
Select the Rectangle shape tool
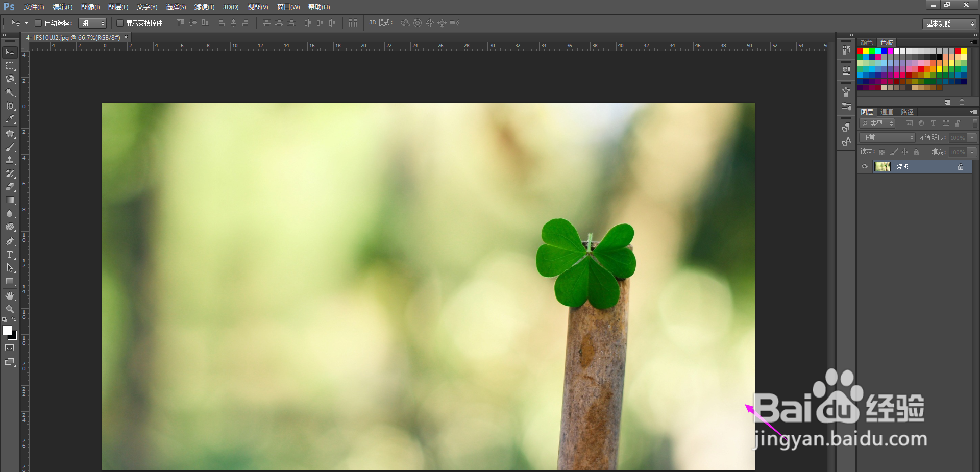[10, 281]
